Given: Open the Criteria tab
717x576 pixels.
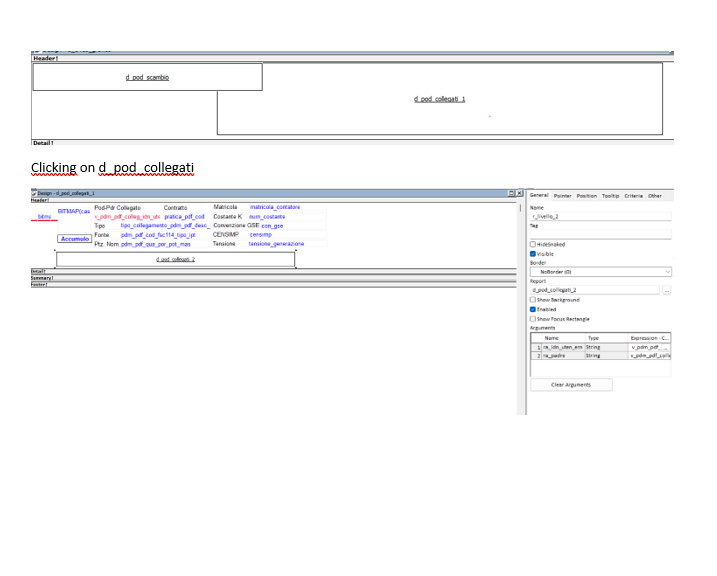Looking at the screenshot, I should [x=634, y=196].
